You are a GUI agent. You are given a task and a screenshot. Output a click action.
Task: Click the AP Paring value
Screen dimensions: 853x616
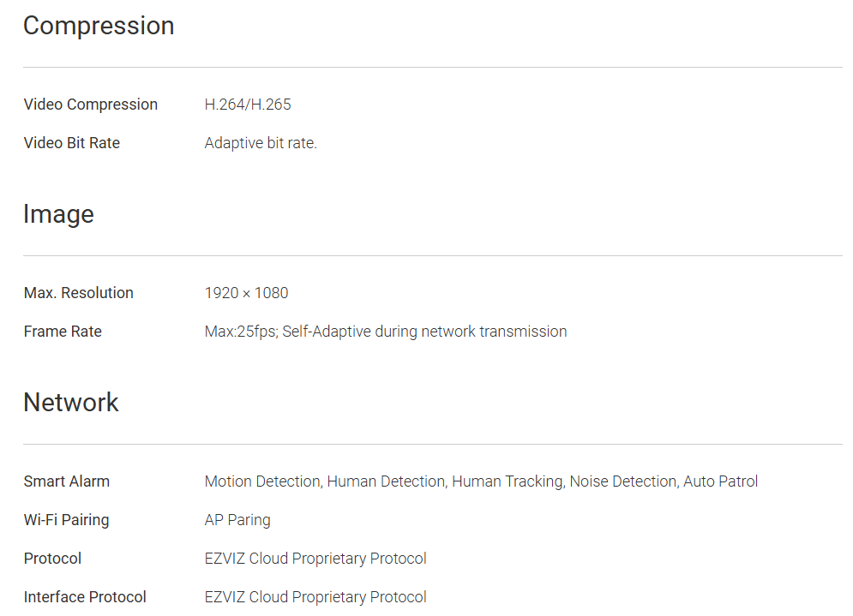tap(237, 520)
